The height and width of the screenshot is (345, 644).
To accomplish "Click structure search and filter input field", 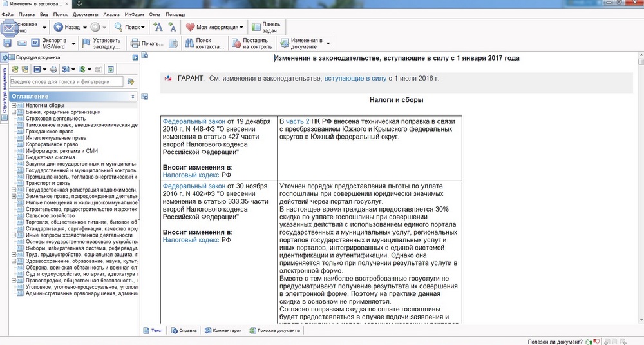I will point(66,81).
